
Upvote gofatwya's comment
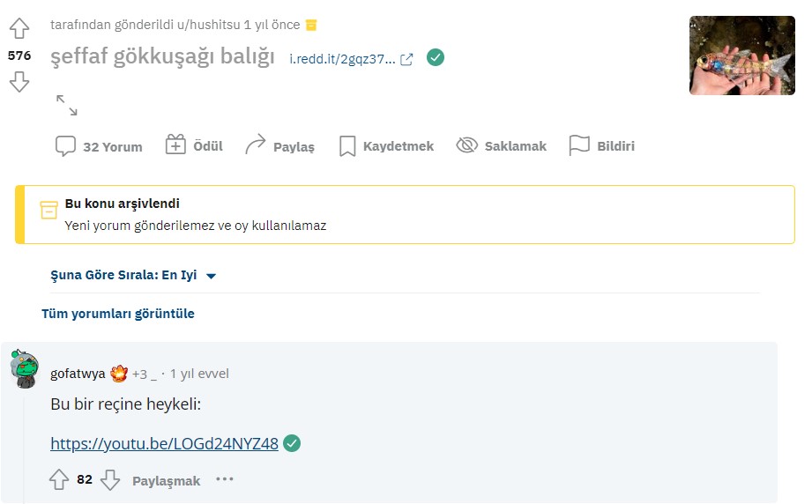click(59, 480)
